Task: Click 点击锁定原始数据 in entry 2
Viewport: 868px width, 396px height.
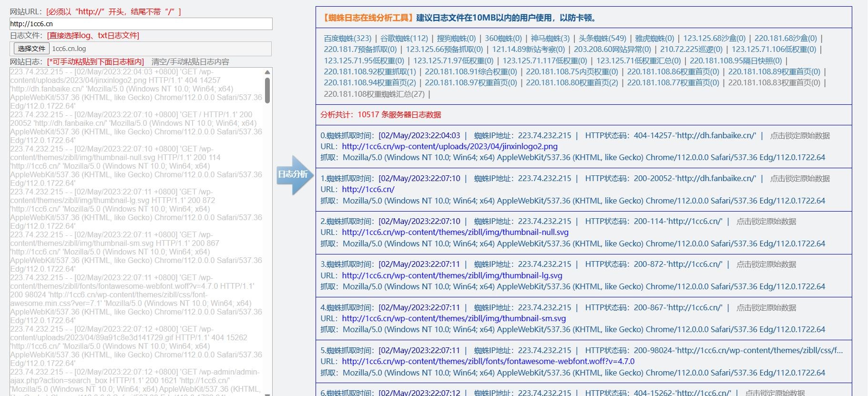Action: pos(766,221)
